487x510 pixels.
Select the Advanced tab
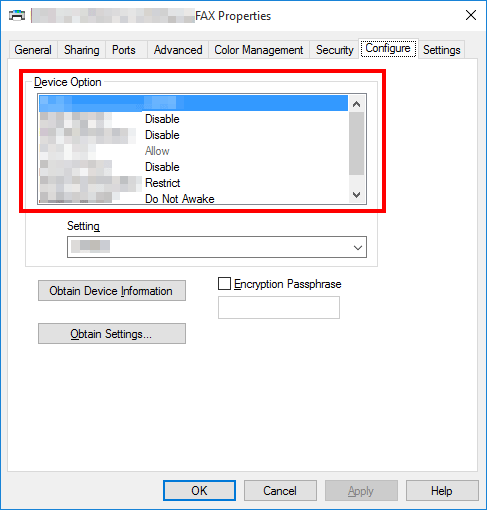coord(178,50)
